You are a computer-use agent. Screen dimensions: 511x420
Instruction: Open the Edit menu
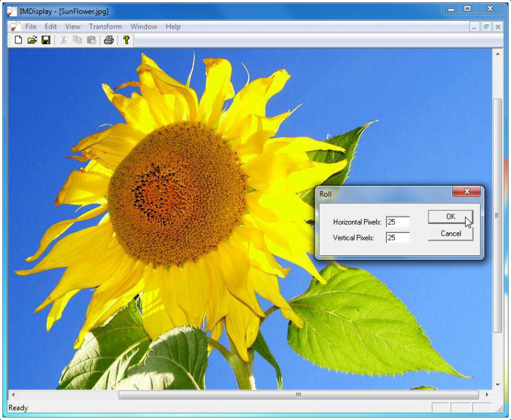(x=50, y=27)
